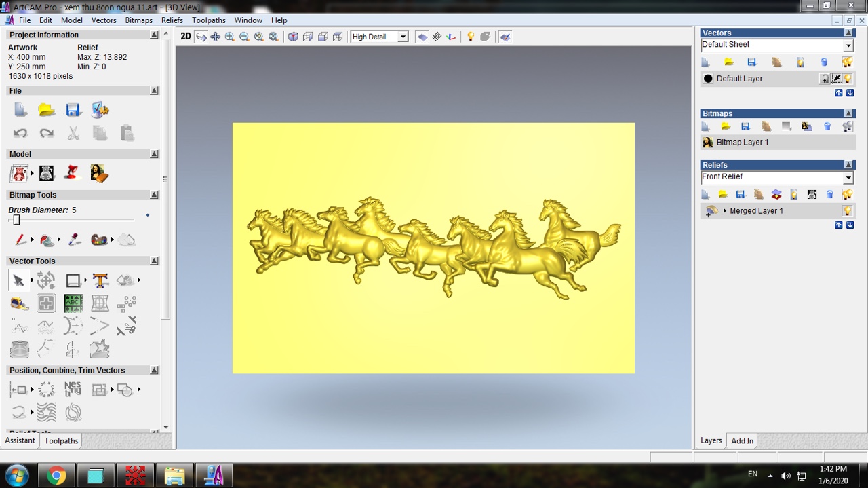Open the Toolpaths menu in the menu bar
The height and width of the screenshot is (488, 868).
209,20
